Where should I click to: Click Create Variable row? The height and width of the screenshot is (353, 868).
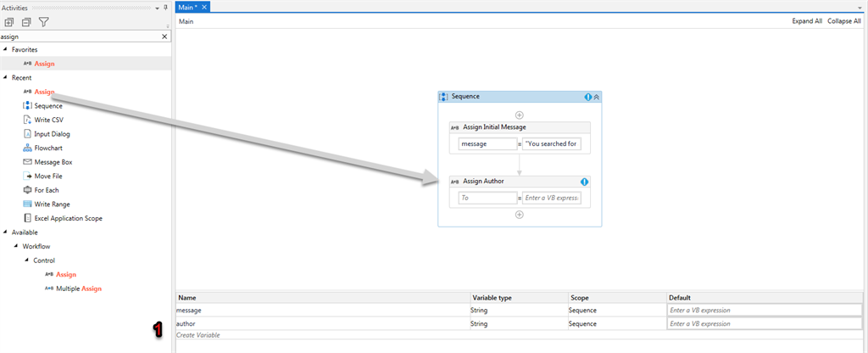click(323, 335)
